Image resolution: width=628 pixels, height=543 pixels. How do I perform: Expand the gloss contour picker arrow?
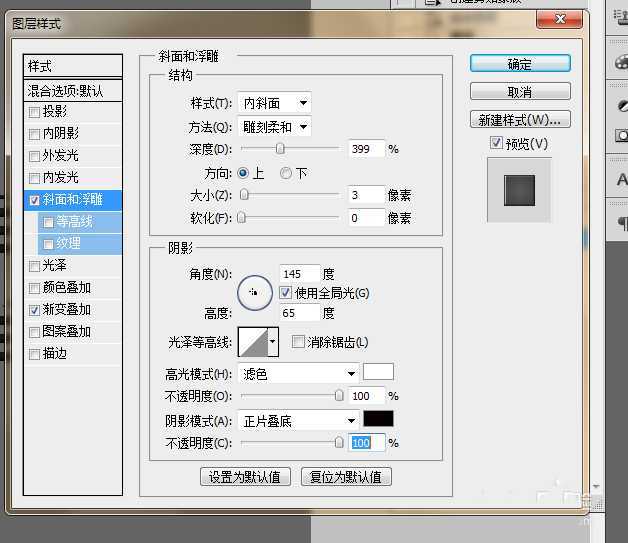[x=273, y=343]
